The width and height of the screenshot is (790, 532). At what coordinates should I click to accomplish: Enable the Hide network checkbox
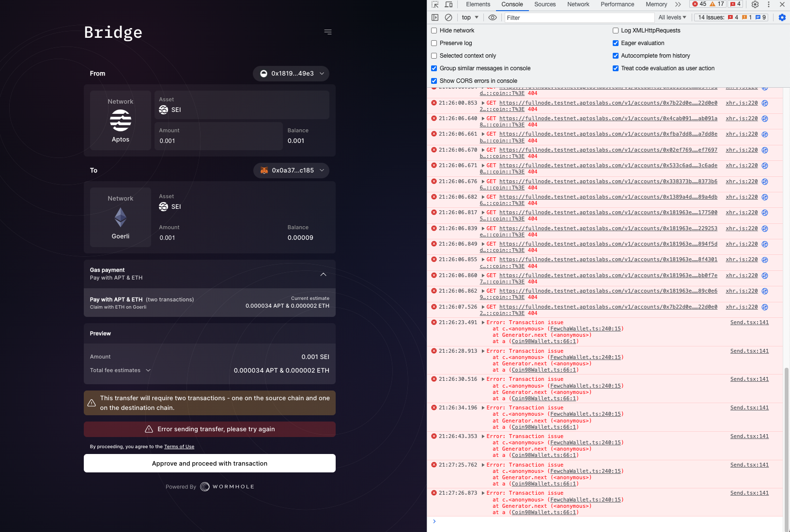[x=434, y=31]
